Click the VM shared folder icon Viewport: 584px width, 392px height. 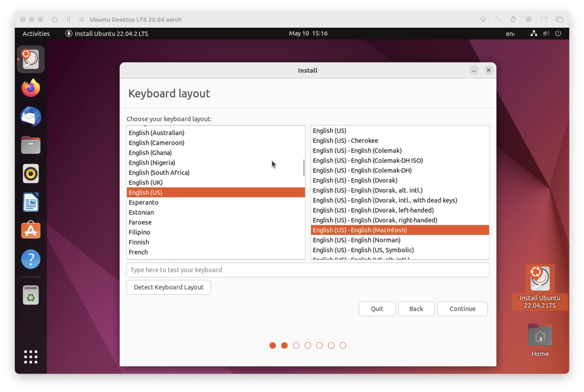point(544,19)
